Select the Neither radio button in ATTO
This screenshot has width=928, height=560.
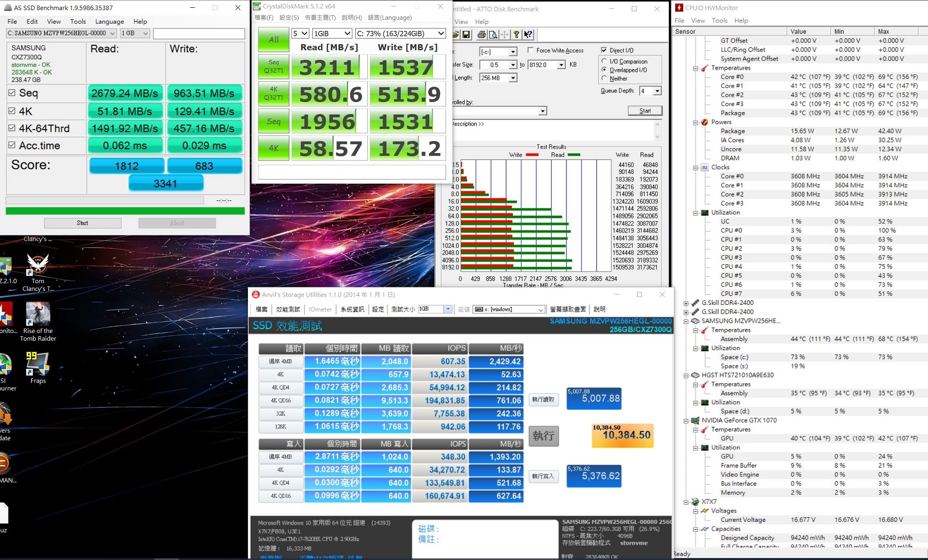tap(604, 78)
